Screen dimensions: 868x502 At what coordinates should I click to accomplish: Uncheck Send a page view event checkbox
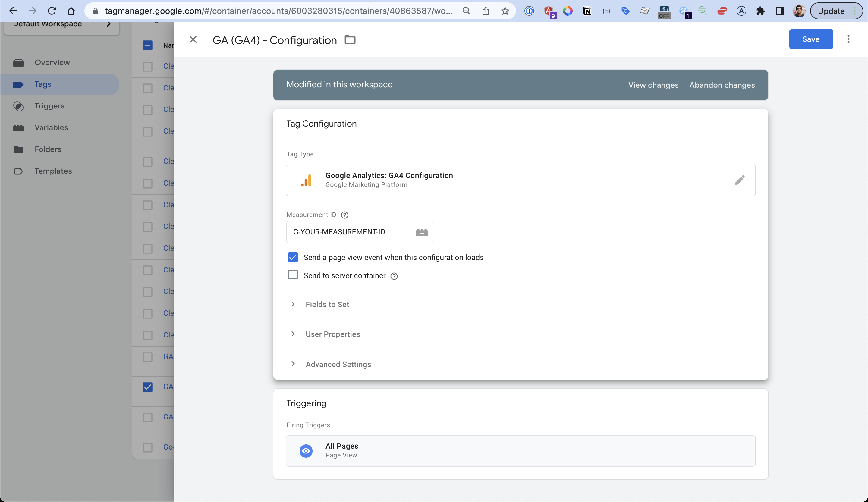click(x=293, y=257)
